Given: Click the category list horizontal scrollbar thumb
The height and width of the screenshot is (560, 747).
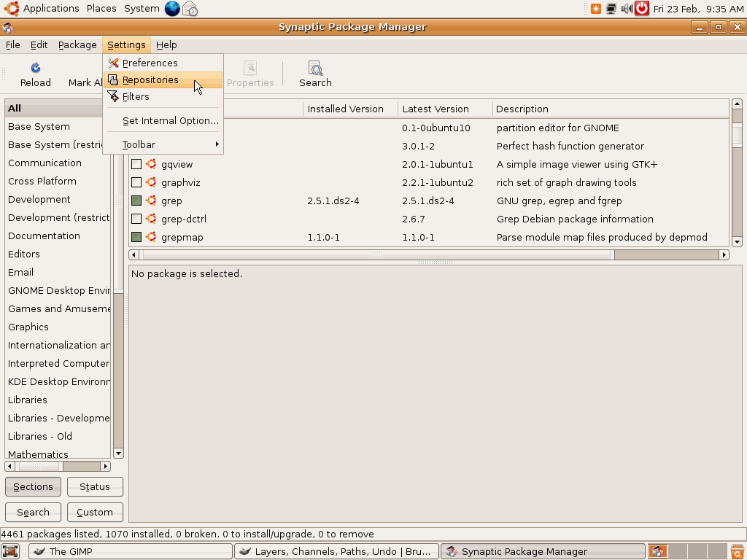Looking at the screenshot, I should [39, 466].
